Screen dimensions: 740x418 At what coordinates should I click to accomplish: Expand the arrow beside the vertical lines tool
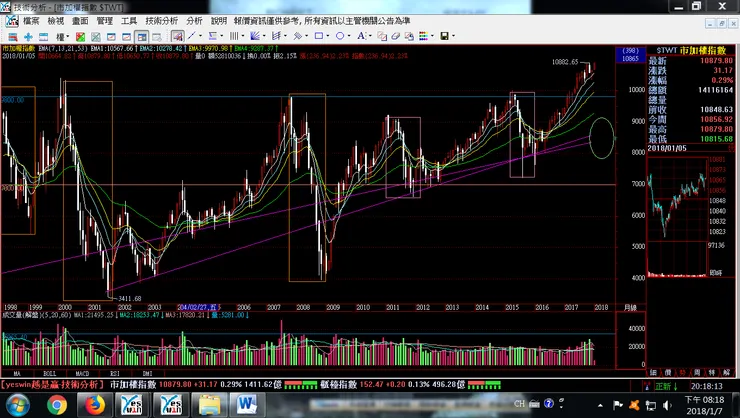pos(243,36)
